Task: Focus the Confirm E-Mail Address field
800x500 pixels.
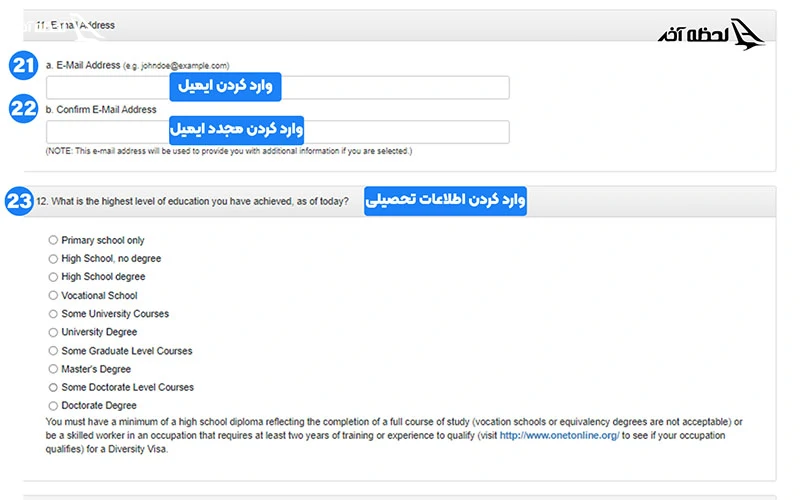Action: coord(400,131)
